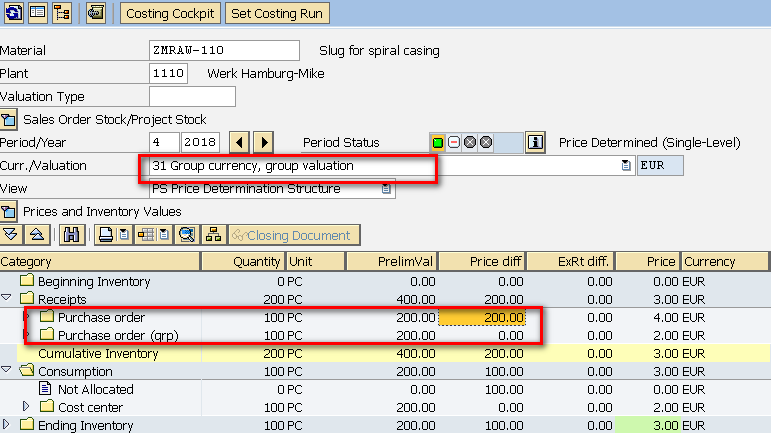Go to the previous period arrow
The width and height of the screenshot is (771, 433).
click(x=239, y=142)
